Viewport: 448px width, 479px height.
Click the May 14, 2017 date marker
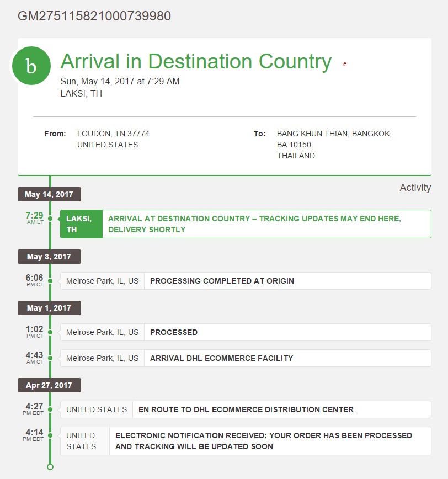[49, 194]
